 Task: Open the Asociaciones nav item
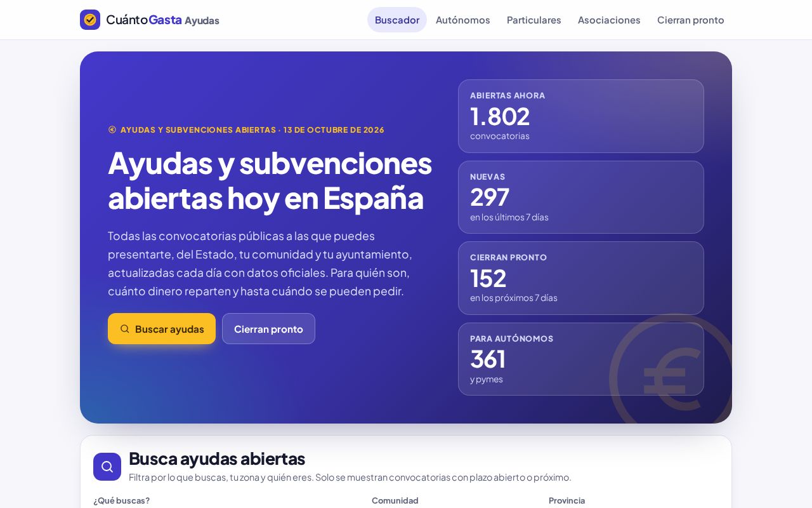pyautogui.click(x=609, y=20)
